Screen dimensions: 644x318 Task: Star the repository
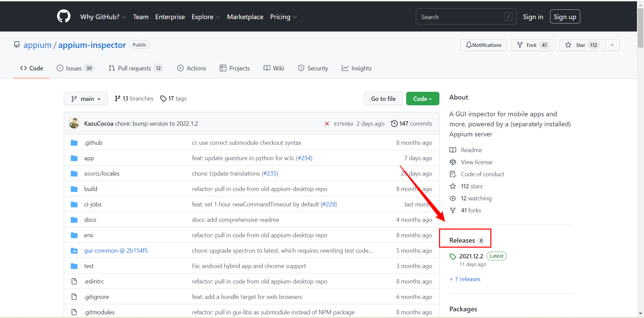point(582,45)
